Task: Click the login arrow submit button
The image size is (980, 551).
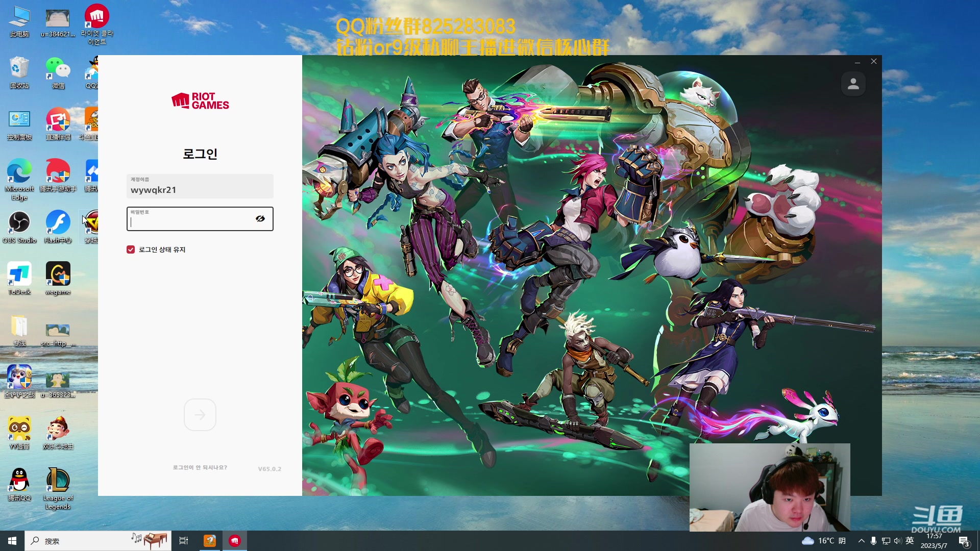Action: tap(200, 415)
